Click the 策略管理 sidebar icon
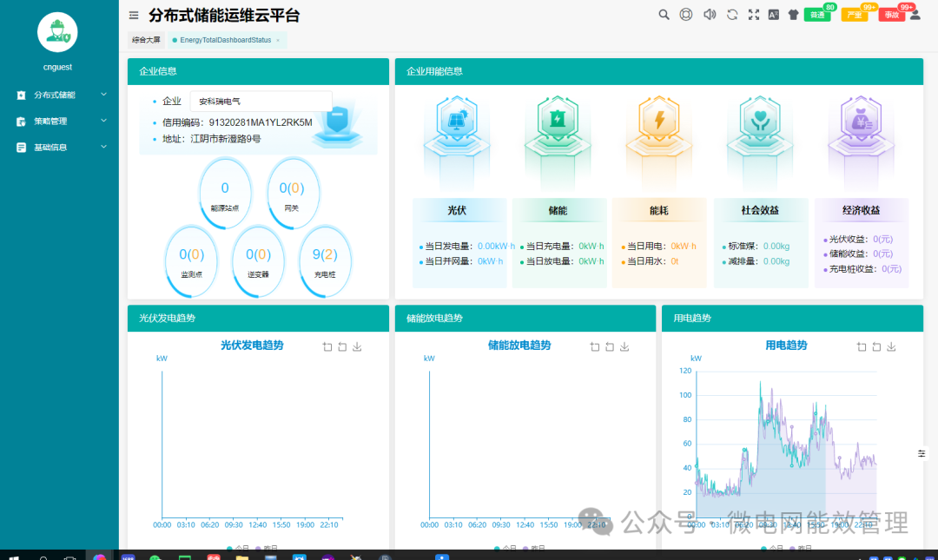This screenshot has width=938, height=560. [x=21, y=122]
